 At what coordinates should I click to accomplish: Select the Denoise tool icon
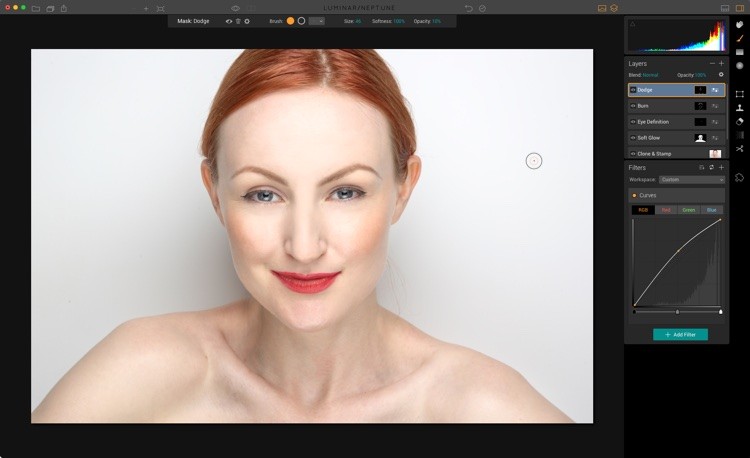(x=739, y=135)
